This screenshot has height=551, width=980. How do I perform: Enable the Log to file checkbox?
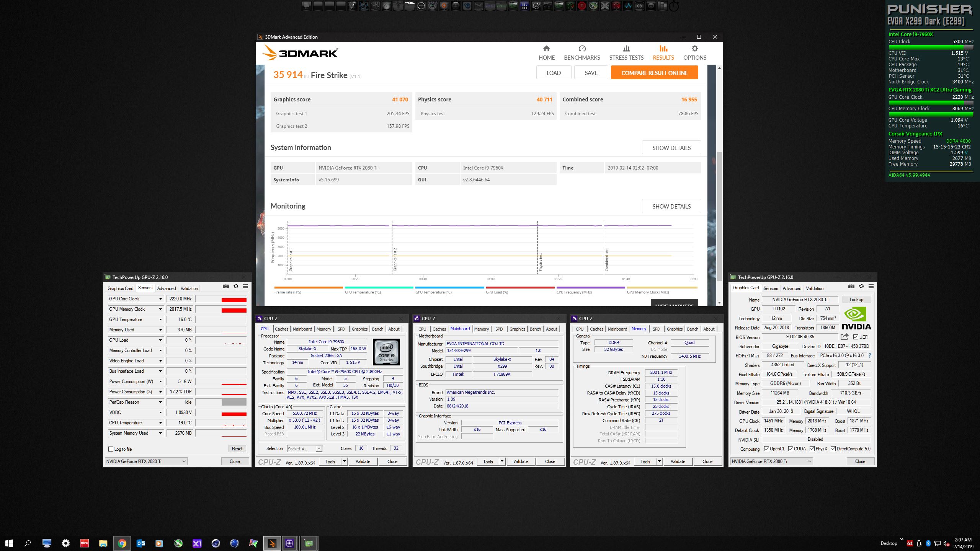point(111,449)
